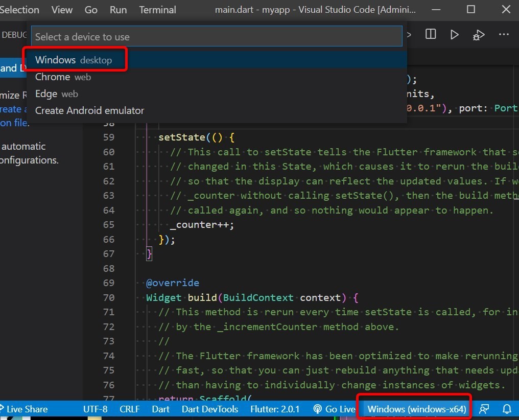Screen dimensions: 519x420
Task: Click the _counter++; code text
Action: click(x=202, y=225)
